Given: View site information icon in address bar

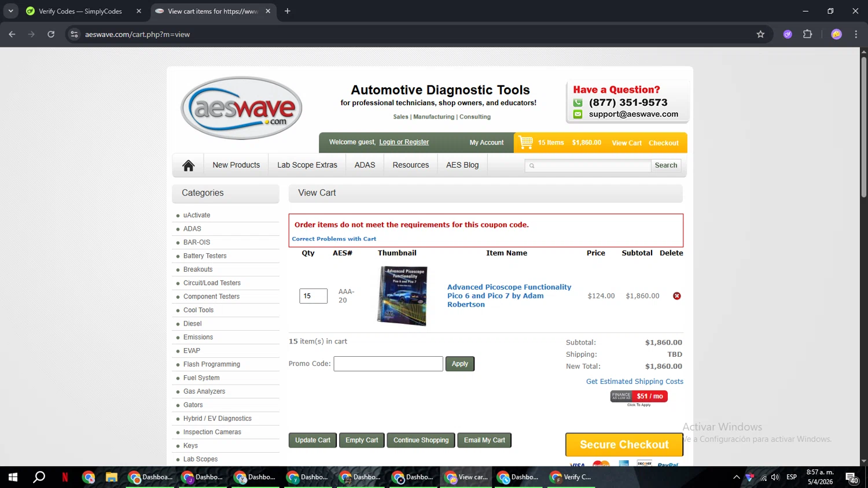Looking at the screenshot, I should click(x=74, y=34).
